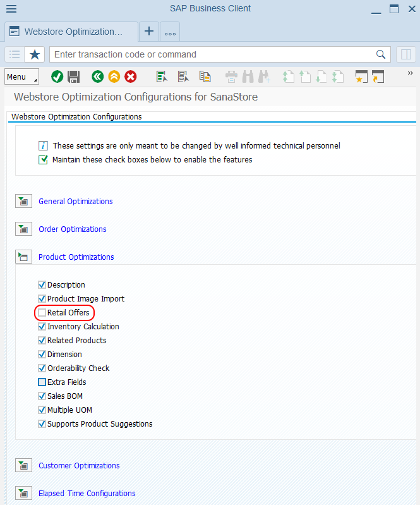
Task: Toggle the side panel layout icon
Action: [406, 54]
